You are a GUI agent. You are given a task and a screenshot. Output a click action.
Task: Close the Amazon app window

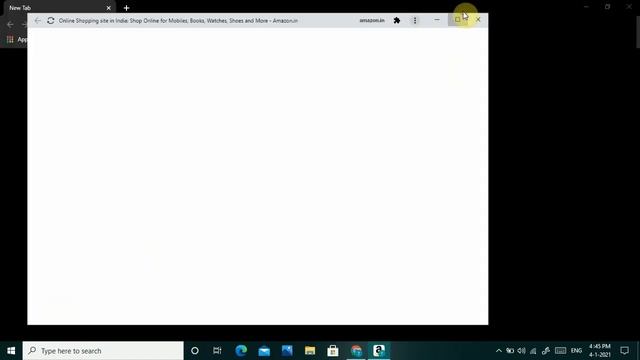pyautogui.click(x=478, y=20)
